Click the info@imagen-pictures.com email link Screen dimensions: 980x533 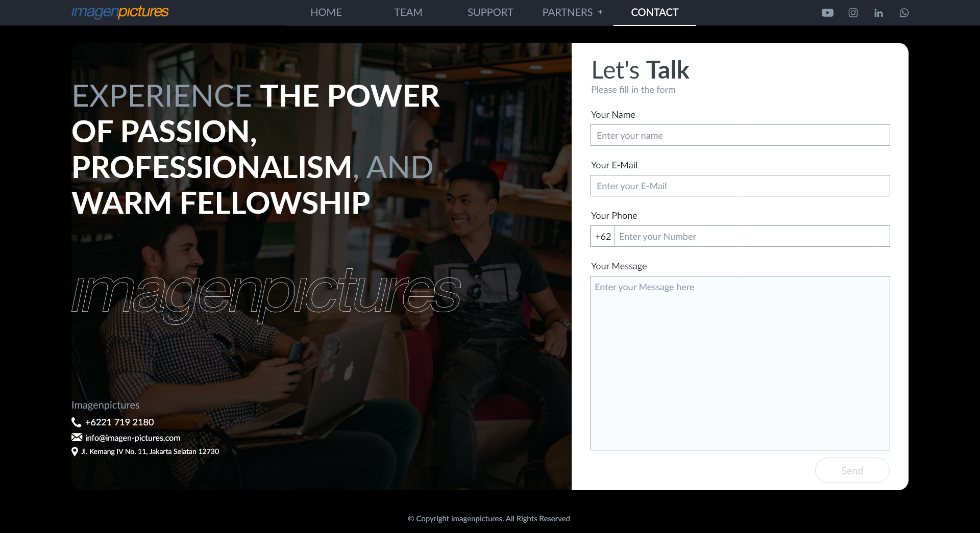[x=133, y=438]
